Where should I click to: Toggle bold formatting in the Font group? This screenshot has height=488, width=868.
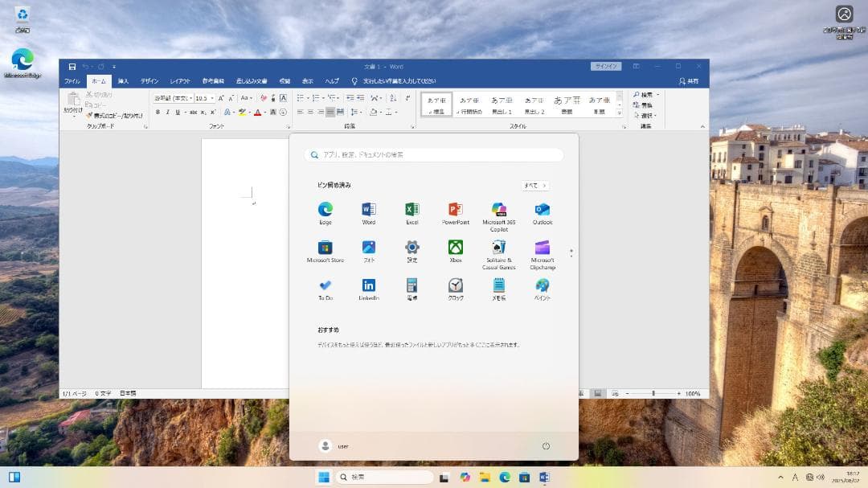(x=158, y=113)
